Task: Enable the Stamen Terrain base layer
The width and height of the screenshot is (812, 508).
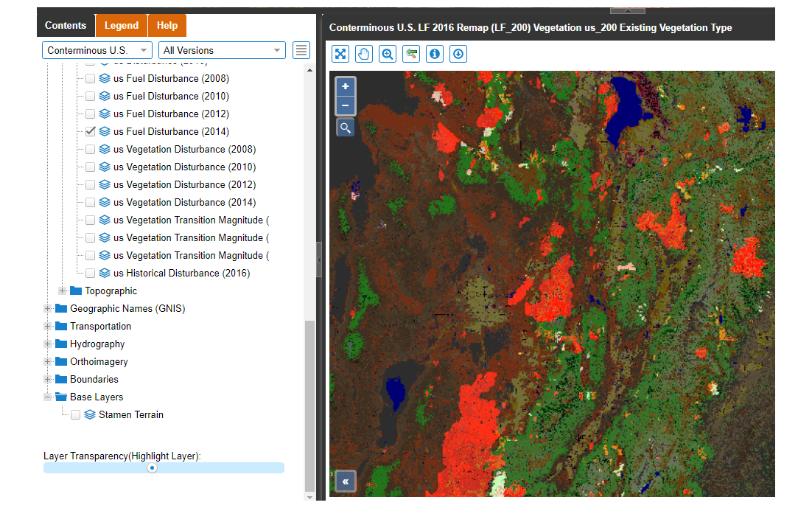Action: tap(75, 414)
